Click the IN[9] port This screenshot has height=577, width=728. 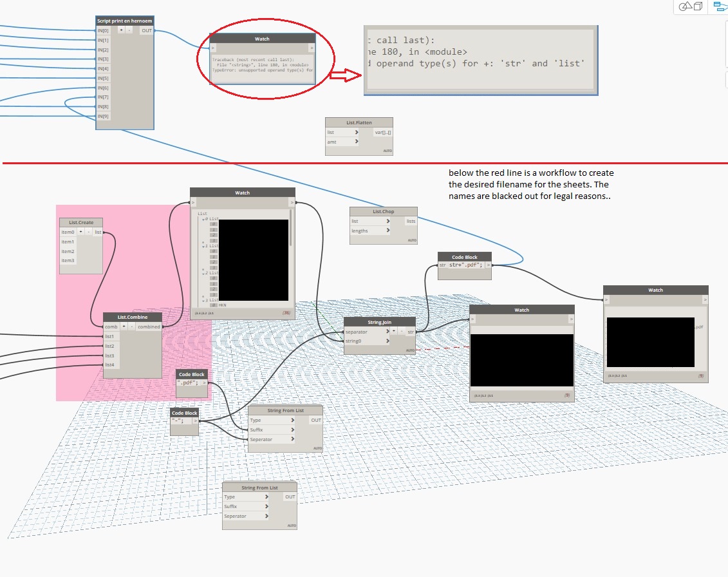coord(103,116)
